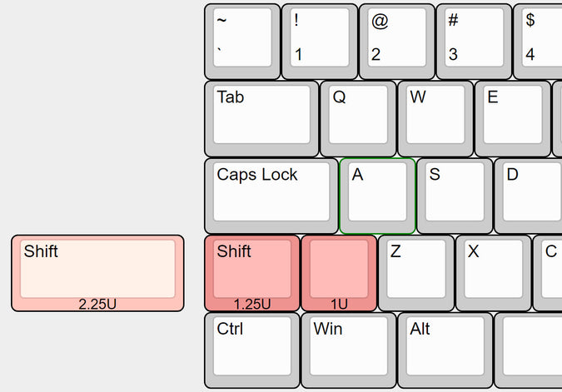562x392 pixels.
Task: Click the red 1.25U Shift key
Action: [252, 273]
